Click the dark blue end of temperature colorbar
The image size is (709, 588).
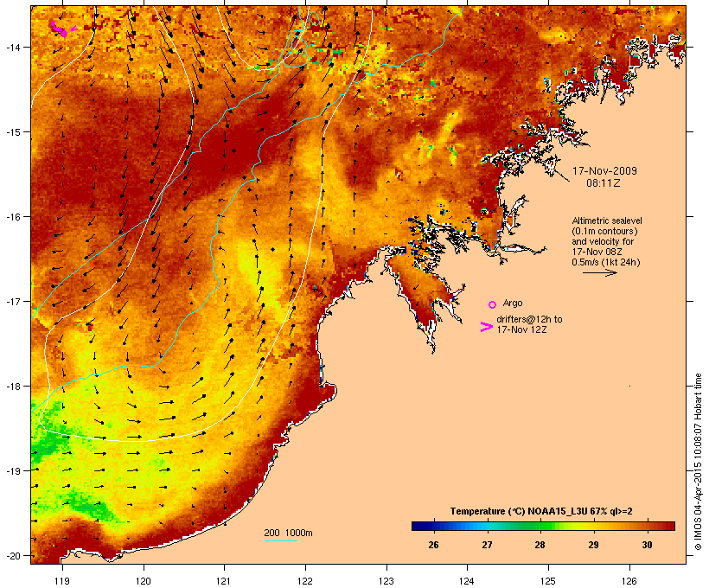[420, 526]
